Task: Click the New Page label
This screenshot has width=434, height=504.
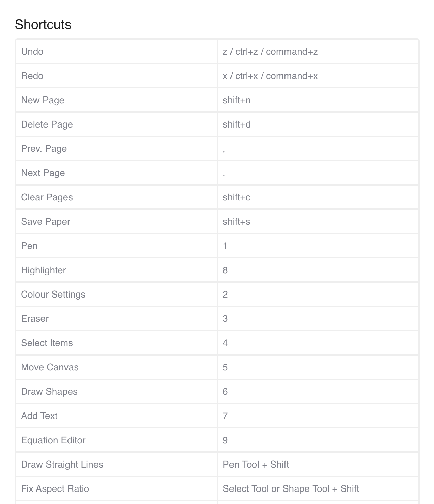Action: click(x=43, y=100)
